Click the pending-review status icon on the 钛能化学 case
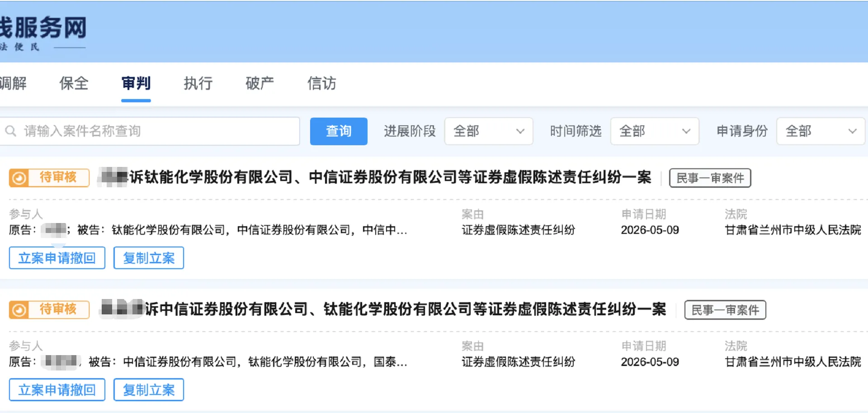The height and width of the screenshot is (413, 868). pyautogui.click(x=19, y=178)
